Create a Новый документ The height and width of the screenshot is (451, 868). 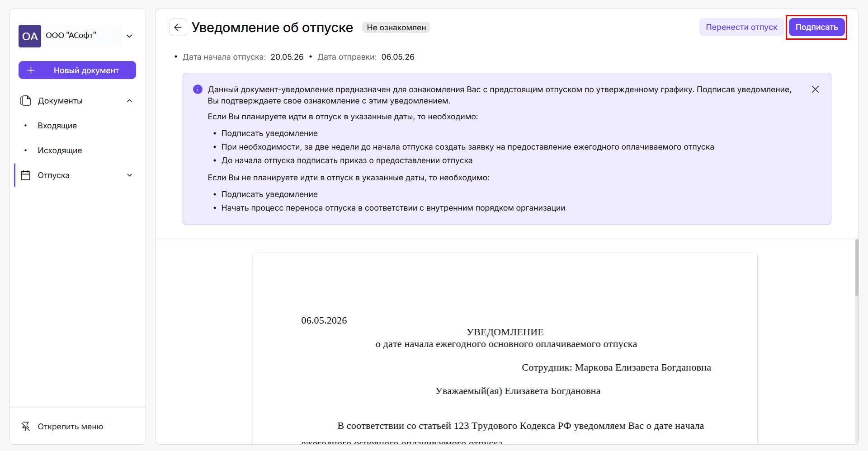(x=77, y=70)
